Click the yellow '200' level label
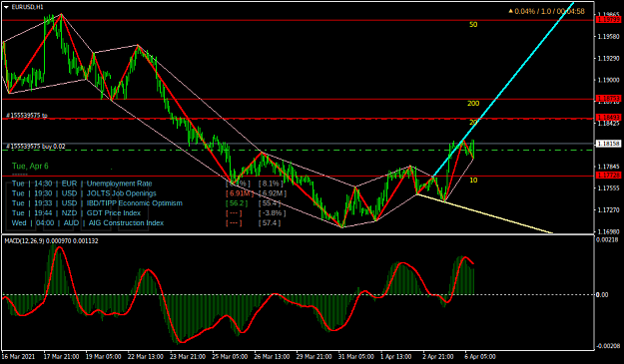The image size is (624, 364). [x=473, y=104]
